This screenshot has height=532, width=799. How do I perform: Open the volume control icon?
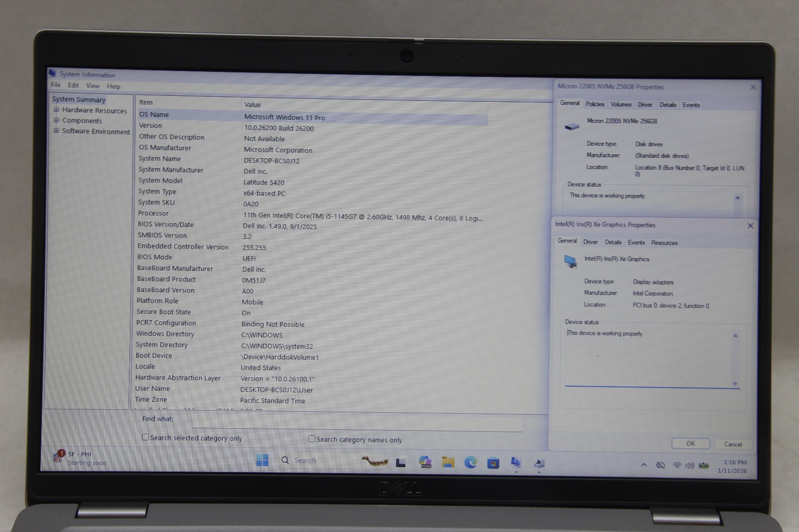[690, 466]
